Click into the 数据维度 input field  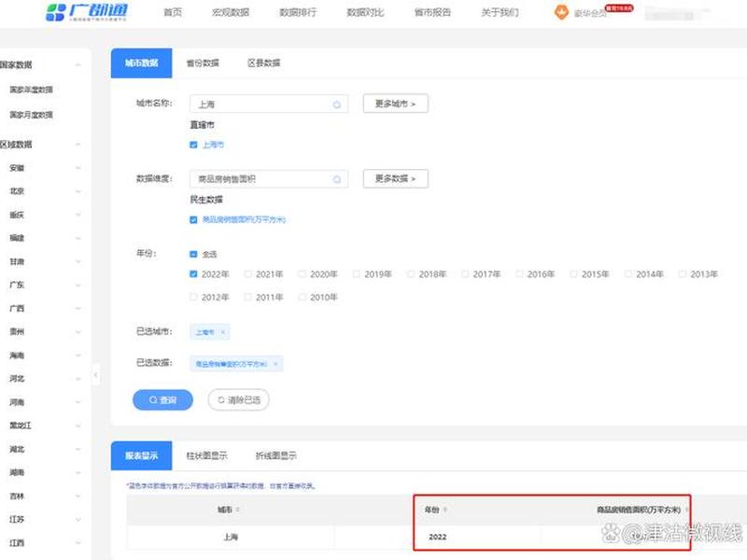tap(269, 179)
